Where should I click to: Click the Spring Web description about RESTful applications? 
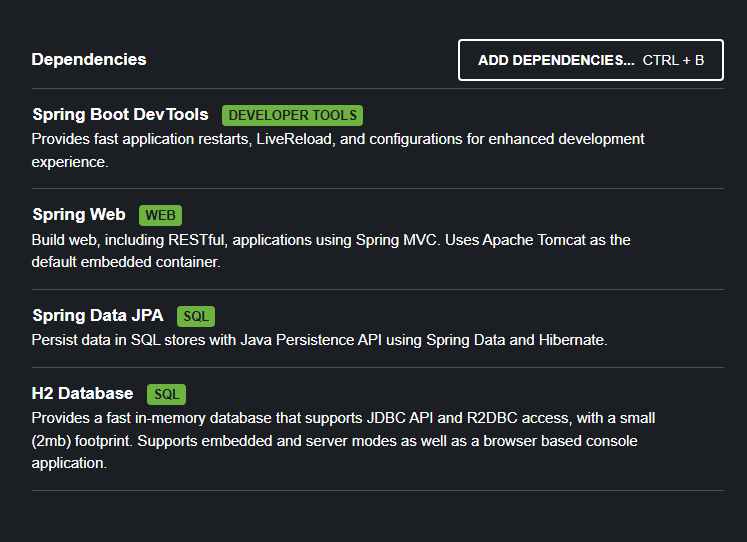click(x=331, y=251)
